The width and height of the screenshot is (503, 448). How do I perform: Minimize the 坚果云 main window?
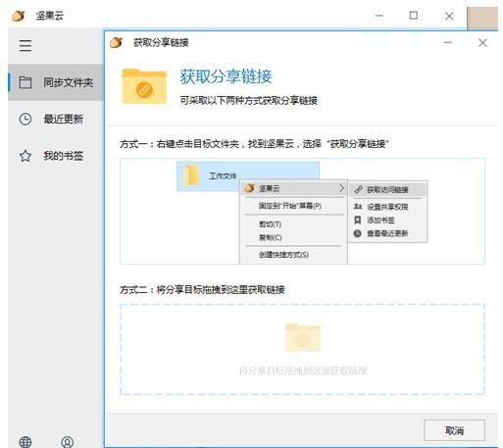(378, 16)
